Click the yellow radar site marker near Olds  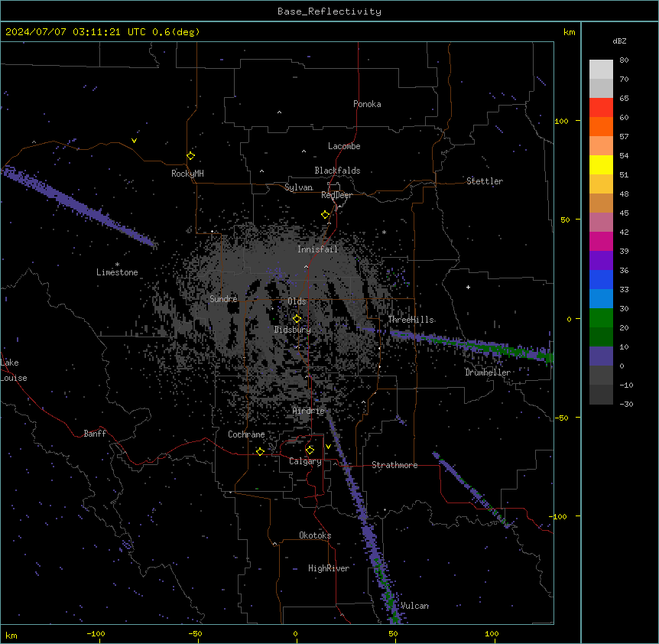(x=297, y=319)
